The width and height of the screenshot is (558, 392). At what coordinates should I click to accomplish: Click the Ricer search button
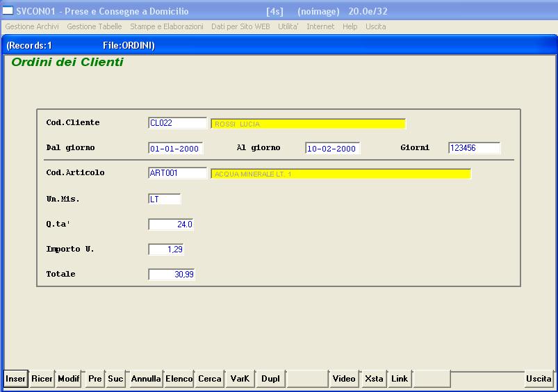[42, 379]
